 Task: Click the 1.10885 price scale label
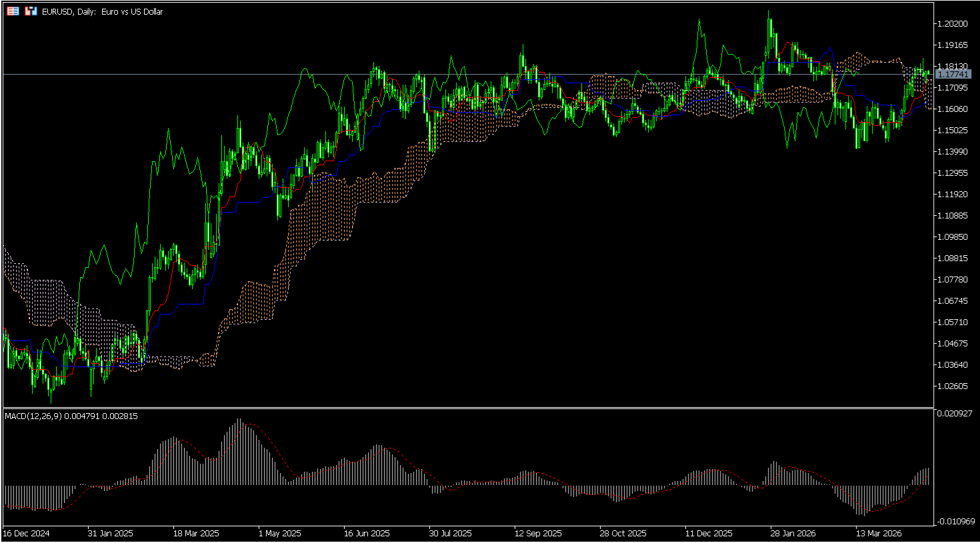pos(952,216)
